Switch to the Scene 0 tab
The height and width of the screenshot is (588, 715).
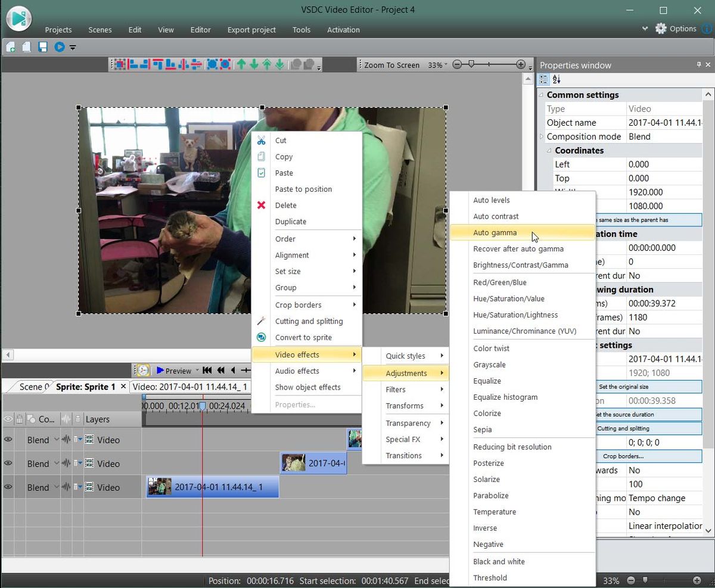[x=32, y=385]
